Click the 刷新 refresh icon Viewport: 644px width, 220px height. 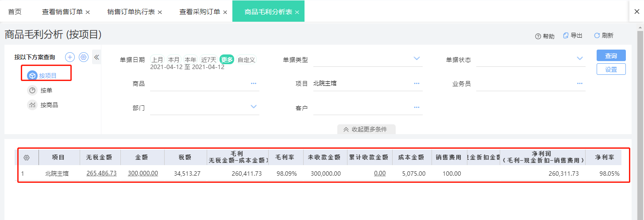[597, 36]
